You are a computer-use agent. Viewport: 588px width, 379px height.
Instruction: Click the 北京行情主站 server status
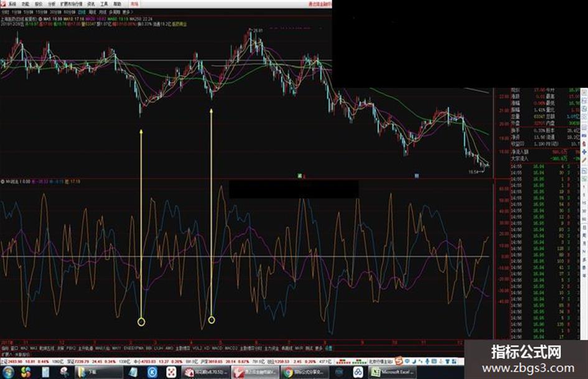381,362
